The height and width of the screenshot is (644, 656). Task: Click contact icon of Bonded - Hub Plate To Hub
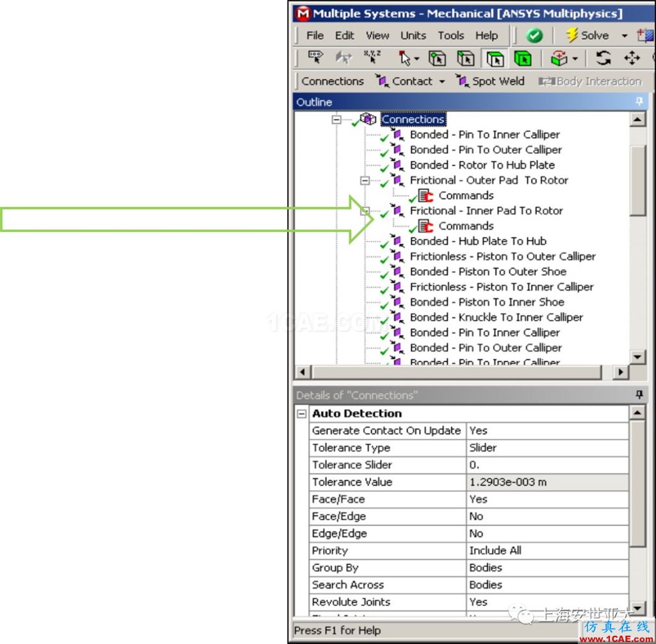coord(397,240)
